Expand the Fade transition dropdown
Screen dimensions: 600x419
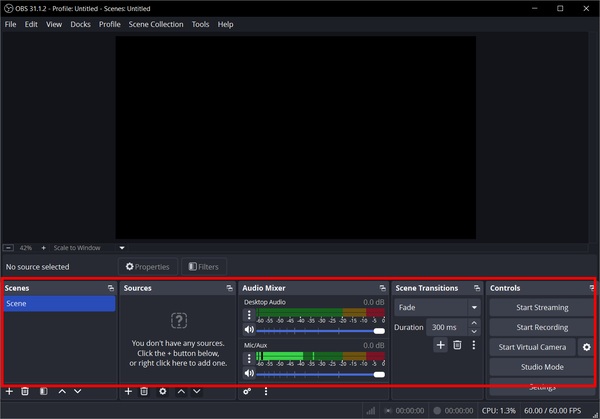click(x=474, y=308)
